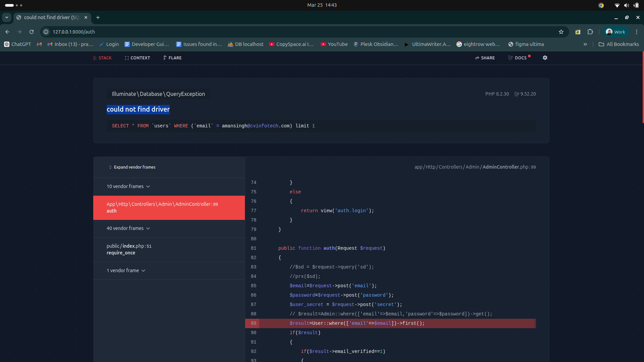Open the YouTube bookmark
This screenshot has width=644, height=362.
(x=334, y=44)
